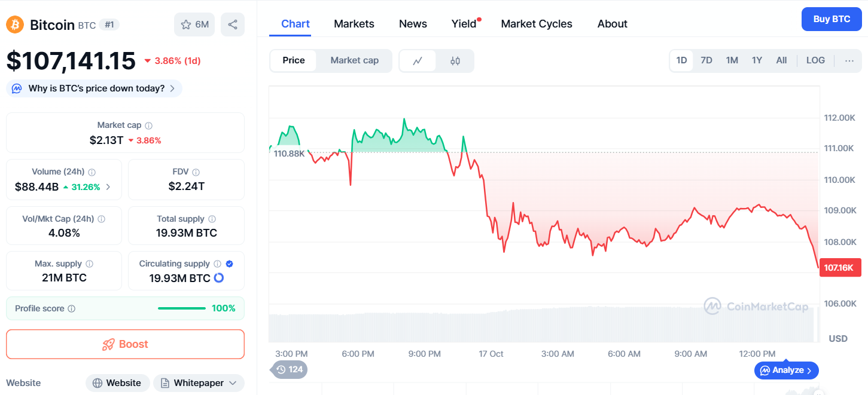Click the Market cap info icon
This screenshot has width=868, height=395.
(149, 125)
